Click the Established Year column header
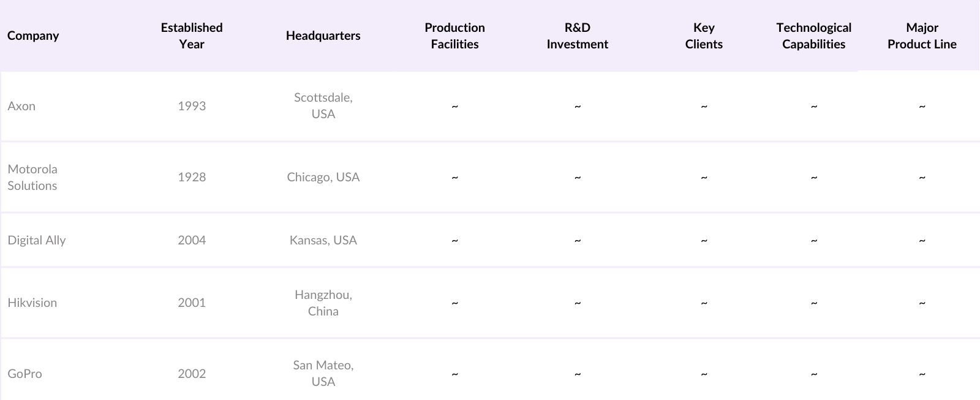 [x=192, y=36]
